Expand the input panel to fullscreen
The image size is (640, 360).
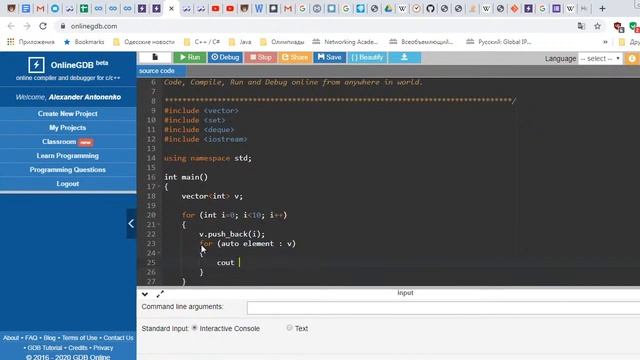pyautogui.click(x=160, y=294)
